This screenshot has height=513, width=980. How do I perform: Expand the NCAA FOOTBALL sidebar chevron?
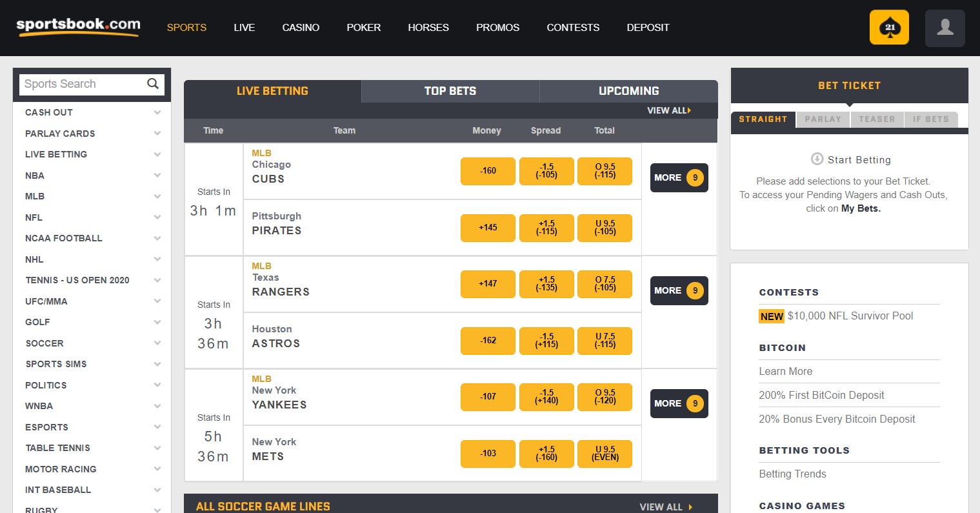(x=157, y=238)
